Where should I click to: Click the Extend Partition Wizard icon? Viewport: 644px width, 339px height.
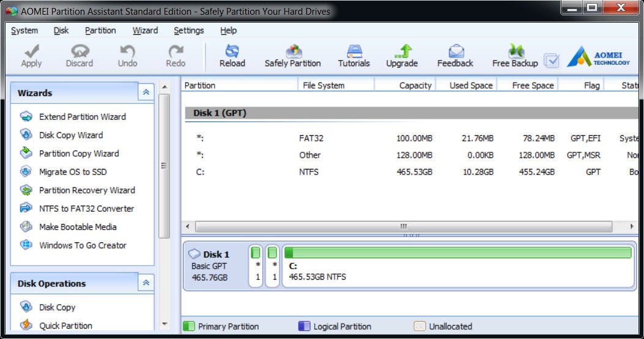tap(26, 116)
